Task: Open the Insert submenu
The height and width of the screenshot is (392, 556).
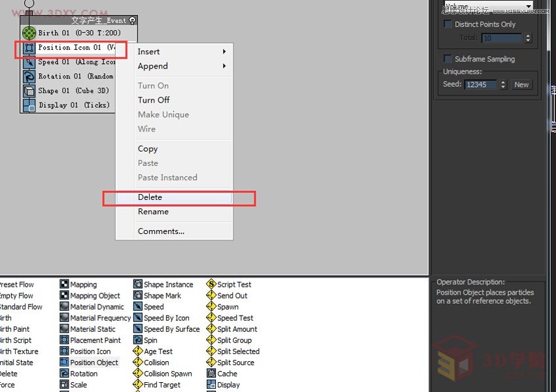Action: pyautogui.click(x=182, y=52)
